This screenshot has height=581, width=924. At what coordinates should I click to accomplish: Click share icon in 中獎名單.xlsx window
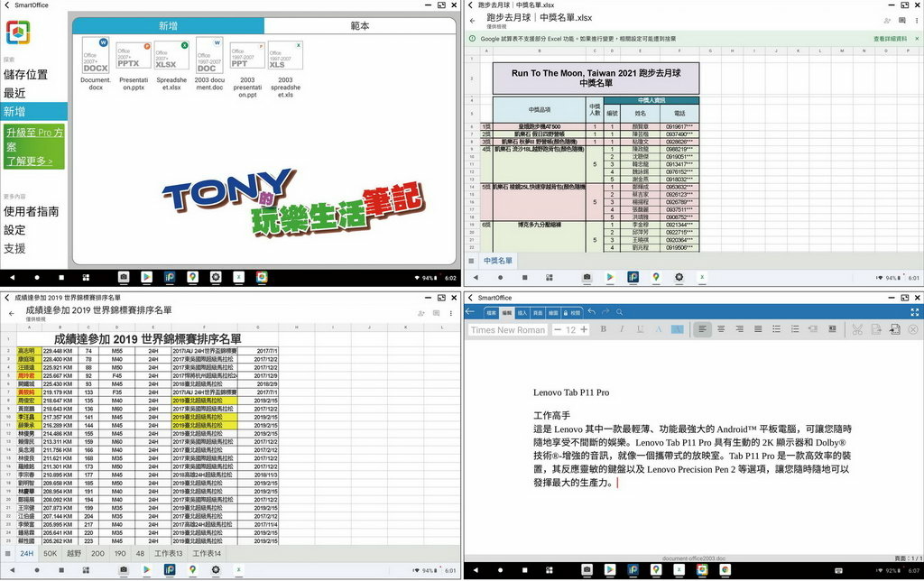tap(887, 21)
